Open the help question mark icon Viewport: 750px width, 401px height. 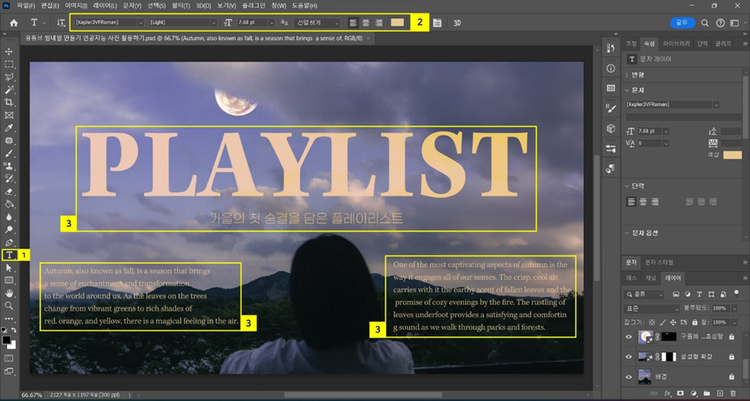pos(720,22)
